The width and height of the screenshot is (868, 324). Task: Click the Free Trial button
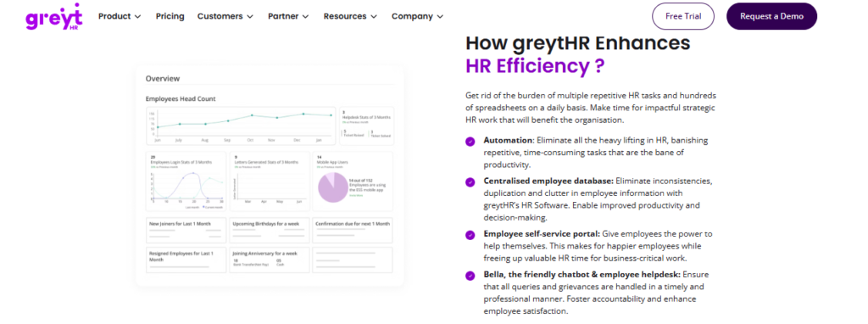[683, 17]
